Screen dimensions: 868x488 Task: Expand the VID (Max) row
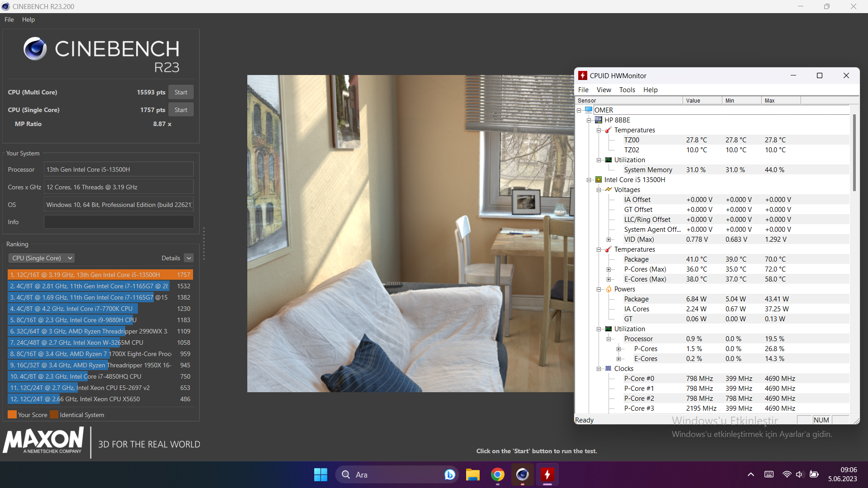pyautogui.click(x=609, y=239)
